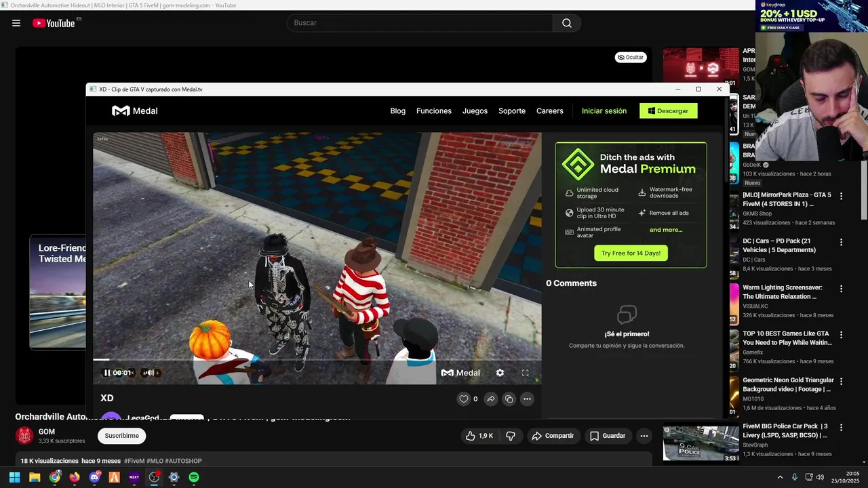Open options for Geometric Neon Gold video
The width and height of the screenshot is (868, 488).
[842, 382]
